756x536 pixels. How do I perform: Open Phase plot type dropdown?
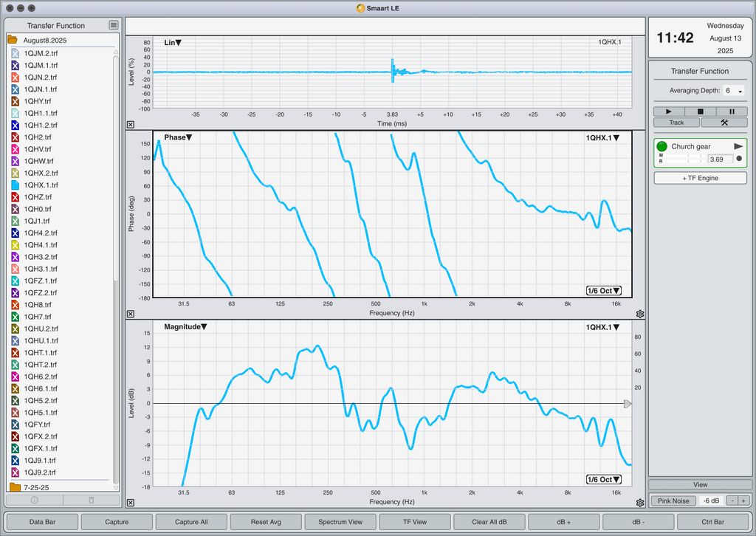(x=178, y=137)
